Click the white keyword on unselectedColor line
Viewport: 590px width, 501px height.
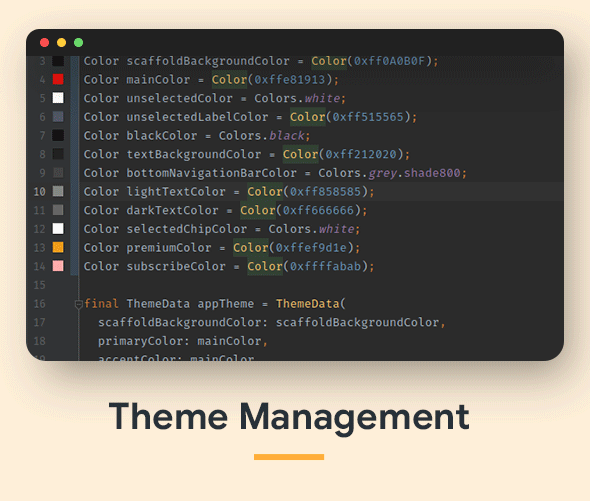(322, 98)
